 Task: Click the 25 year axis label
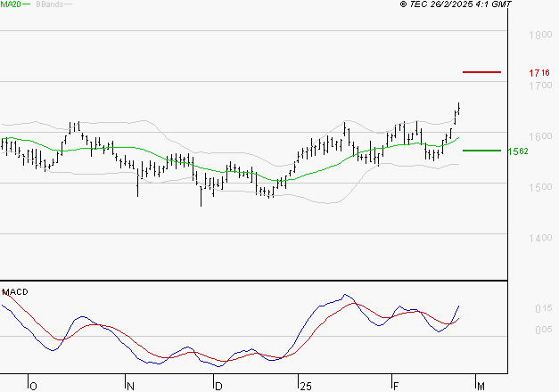point(306,387)
